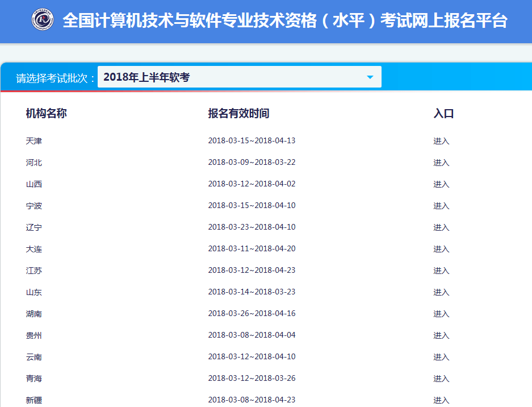Image resolution: width=532 pixels, height=407 pixels.
Task: Open 青海 entry link 进入
Action: 441,379
